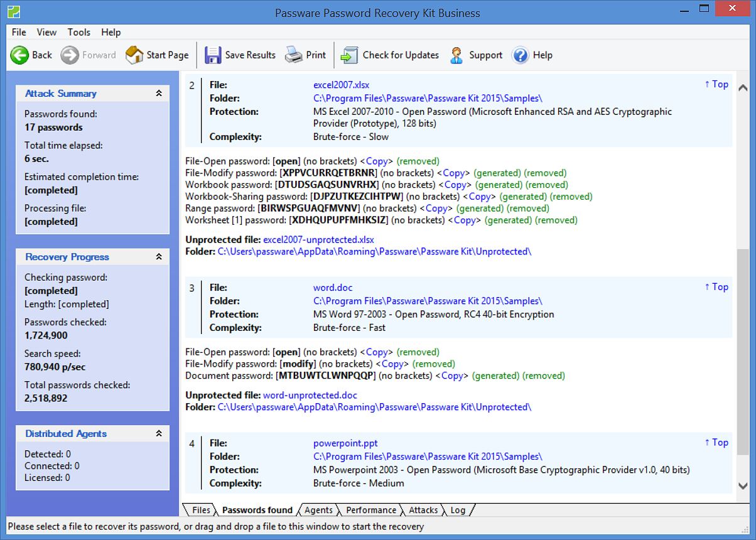Click the 'Brute-force - Slow' complexity text
The height and width of the screenshot is (540, 756).
[x=351, y=137]
